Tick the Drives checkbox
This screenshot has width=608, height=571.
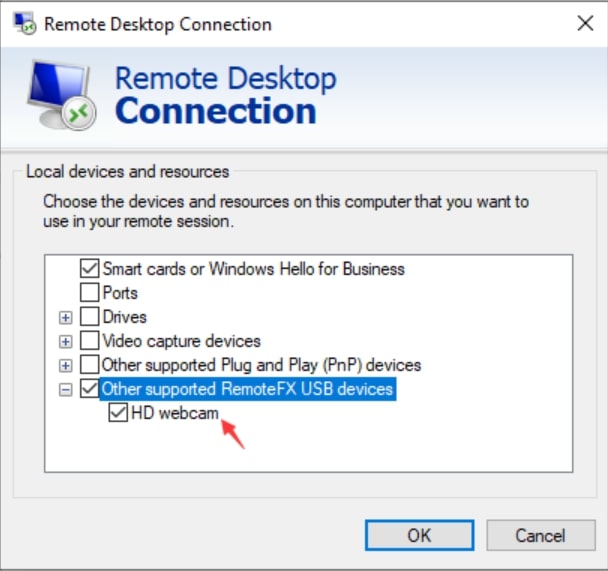(x=90, y=317)
